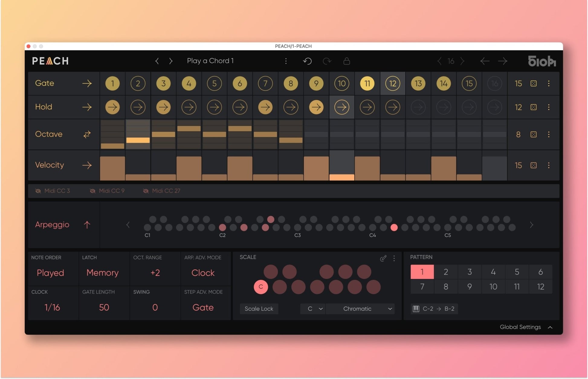
Task: Disable Gate step 11
Action: [x=367, y=83]
